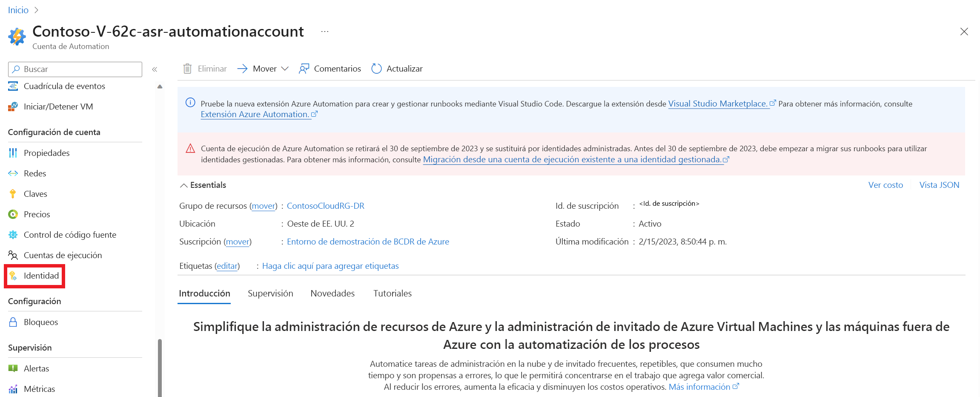980x397 pixels.
Task: Open Entorno de demostración de BCDR de Azure
Action: point(368,242)
